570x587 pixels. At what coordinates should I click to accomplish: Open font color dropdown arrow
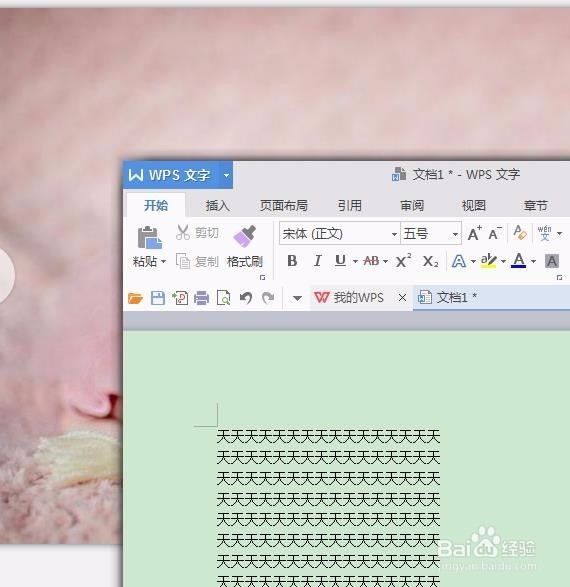tap(533, 261)
